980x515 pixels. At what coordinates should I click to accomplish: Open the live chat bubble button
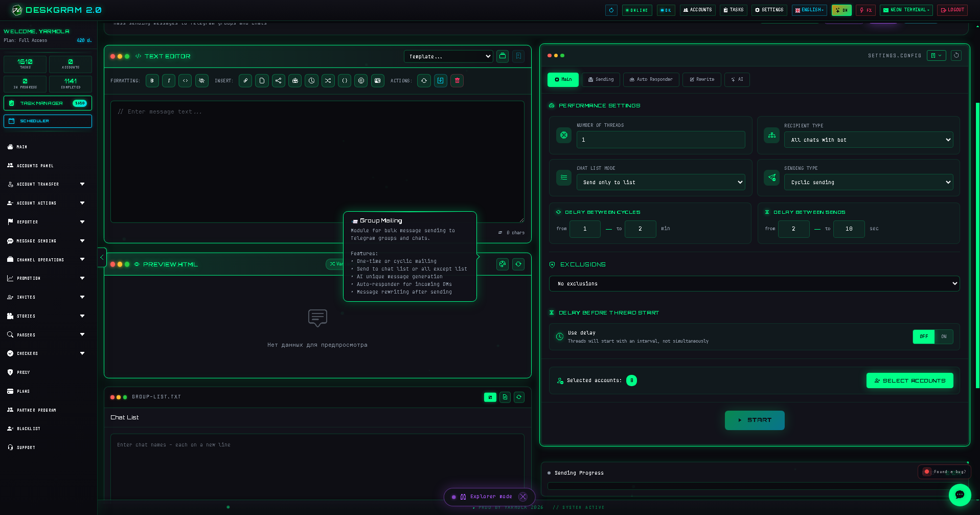(x=960, y=495)
